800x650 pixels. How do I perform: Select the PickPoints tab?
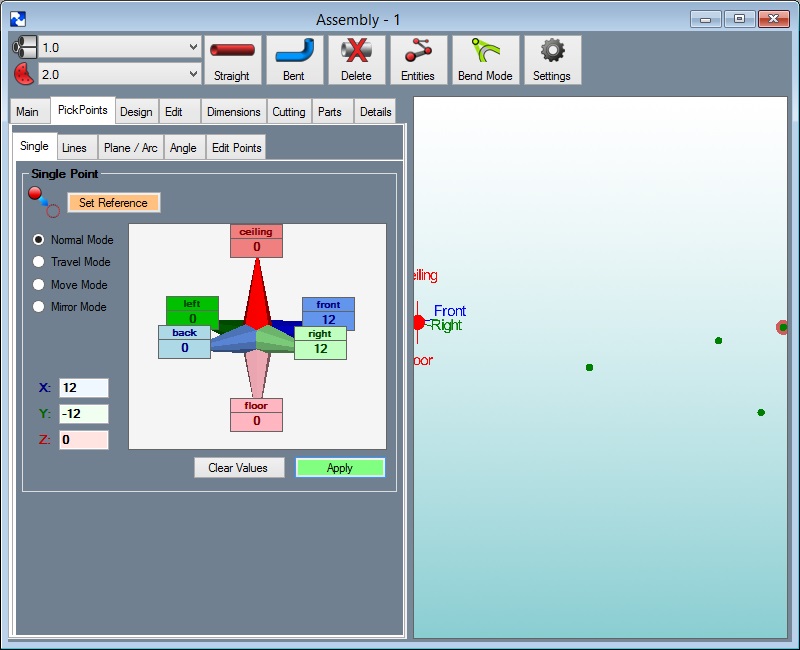tap(83, 110)
